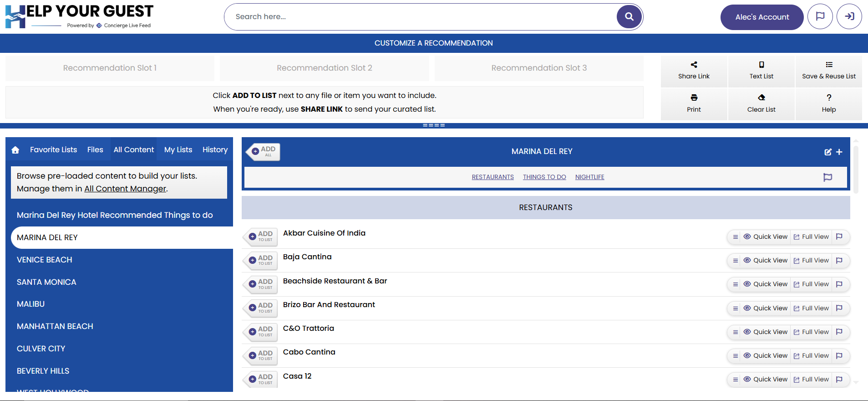The width and height of the screenshot is (868, 401).
Task: Add Casa 12 to list
Action: [x=260, y=379]
